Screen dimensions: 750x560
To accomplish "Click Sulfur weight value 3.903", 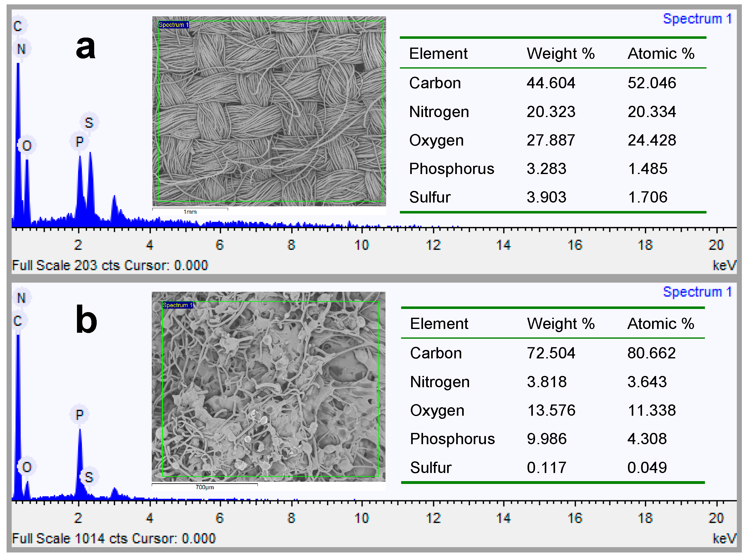I will (x=546, y=197).
